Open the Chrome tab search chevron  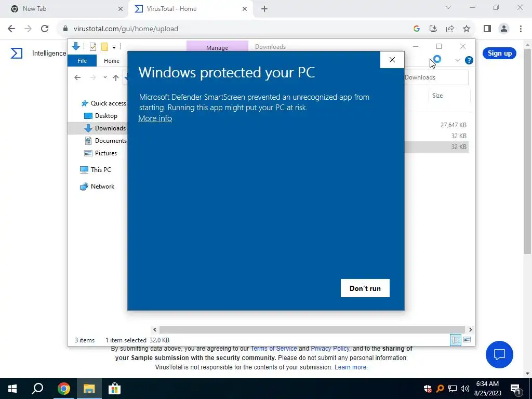448,7
